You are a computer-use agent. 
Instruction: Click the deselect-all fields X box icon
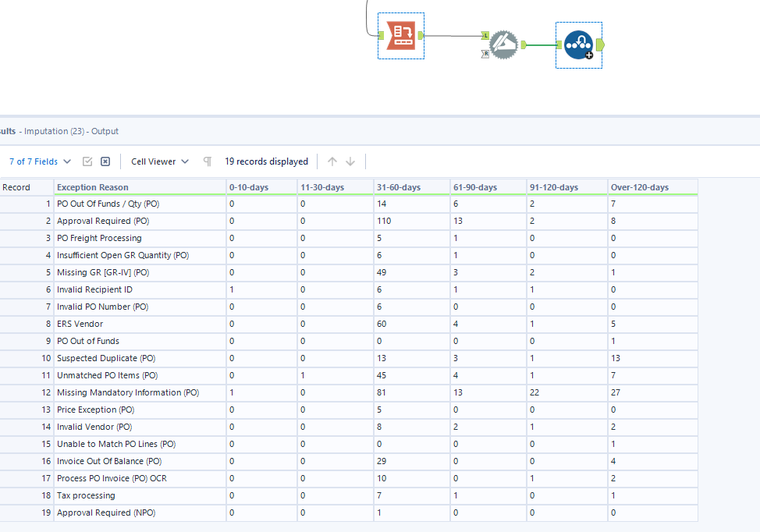(105, 161)
